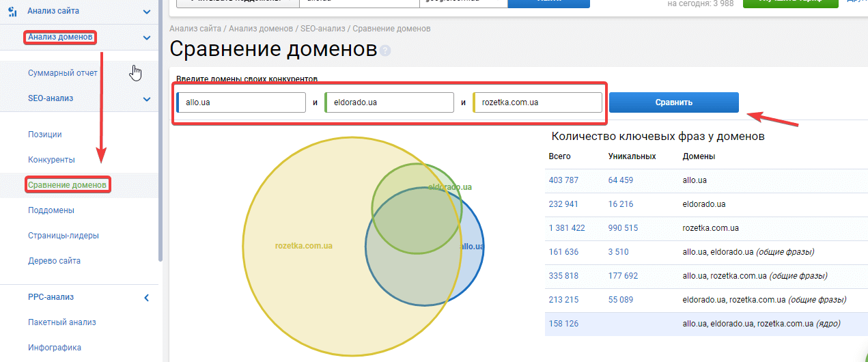
Task: Open 158 126 core phrases link
Action: (563, 324)
